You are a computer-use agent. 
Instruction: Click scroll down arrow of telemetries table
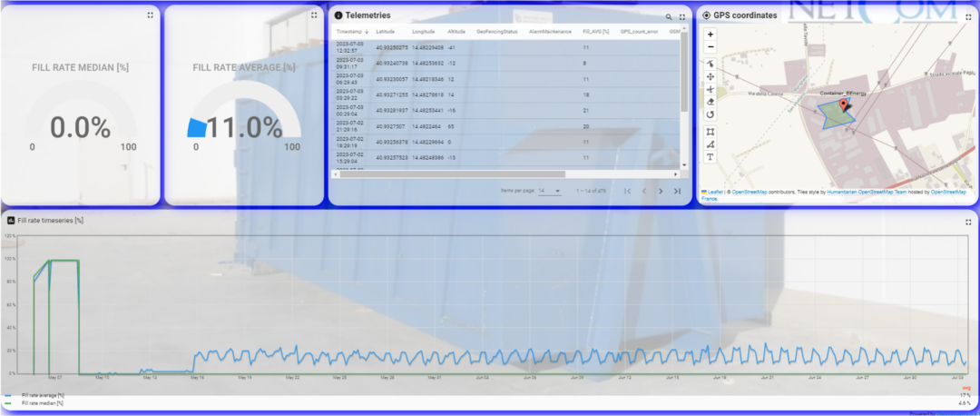[x=684, y=164]
